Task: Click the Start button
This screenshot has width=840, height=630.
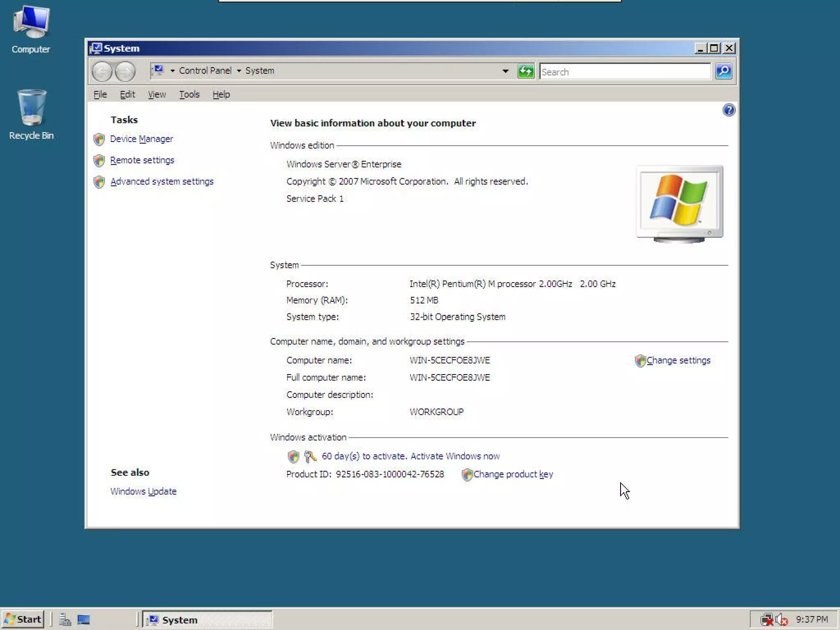Action: [x=23, y=619]
